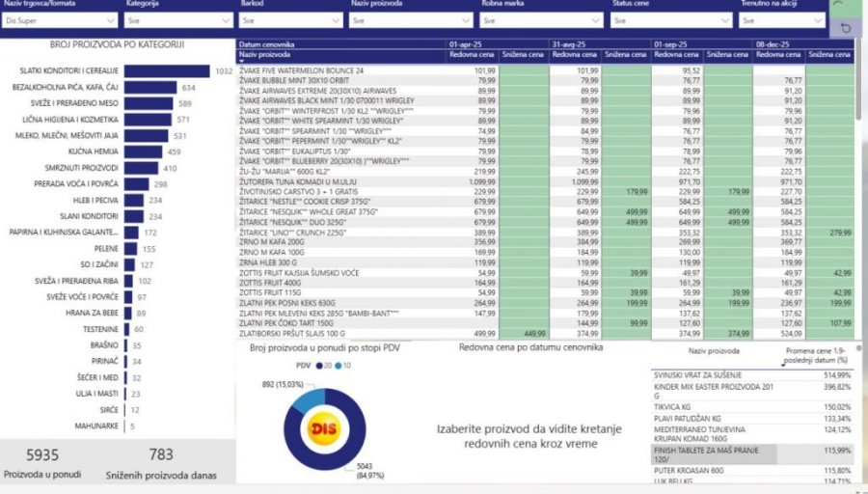Click the green button above the reset arrow
The image size is (868, 494).
pos(846,7)
